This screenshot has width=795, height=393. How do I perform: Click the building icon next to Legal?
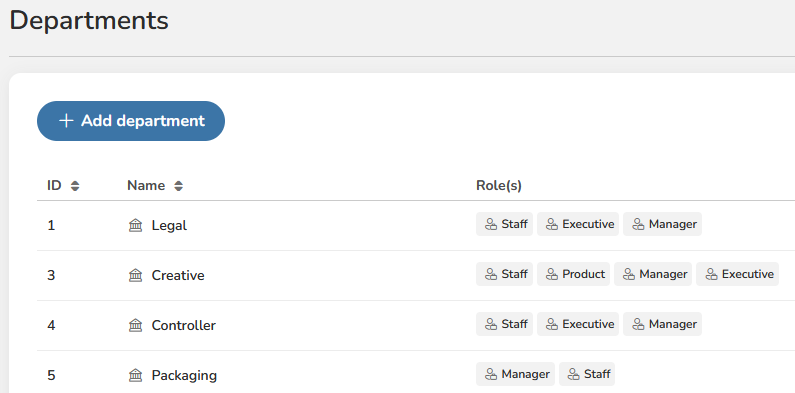point(135,225)
